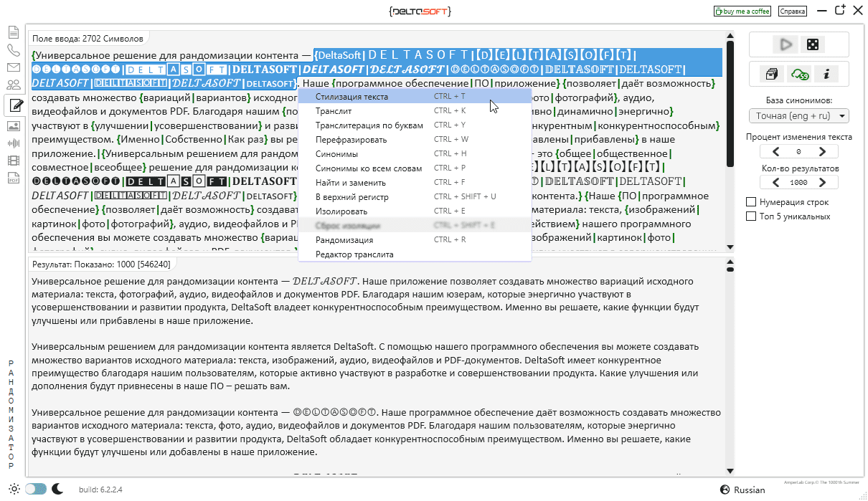868x501 pixels.
Task: Click the green cloud sync icon
Action: [798, 74]
